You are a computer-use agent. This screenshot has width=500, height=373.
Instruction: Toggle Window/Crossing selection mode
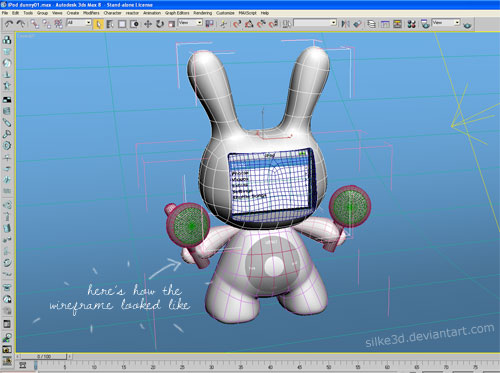pos(134,24)
